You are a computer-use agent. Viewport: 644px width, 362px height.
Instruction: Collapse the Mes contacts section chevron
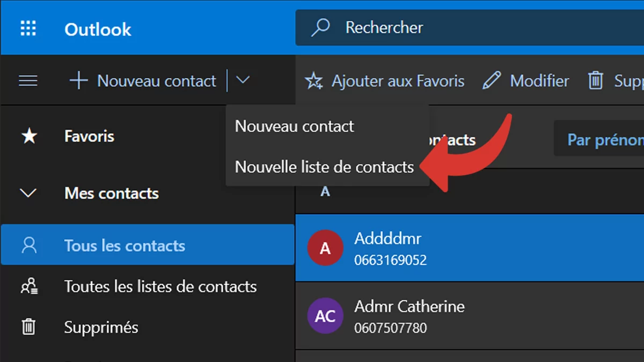(28, 193)
